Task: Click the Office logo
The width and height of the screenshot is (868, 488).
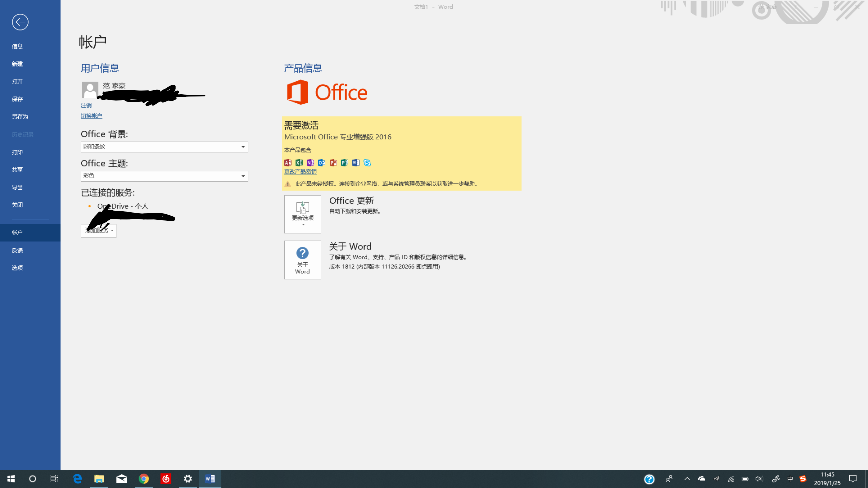Action: (x=327, y=92)
